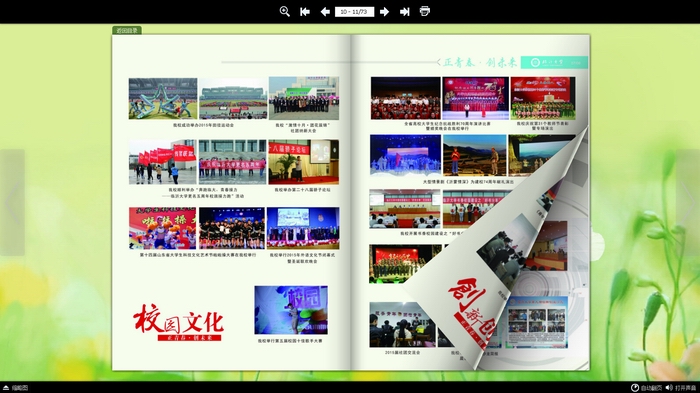Open the 返回目录 tab above the book
This screenshot has height=393, width=700.
click(x=127, y=30)
